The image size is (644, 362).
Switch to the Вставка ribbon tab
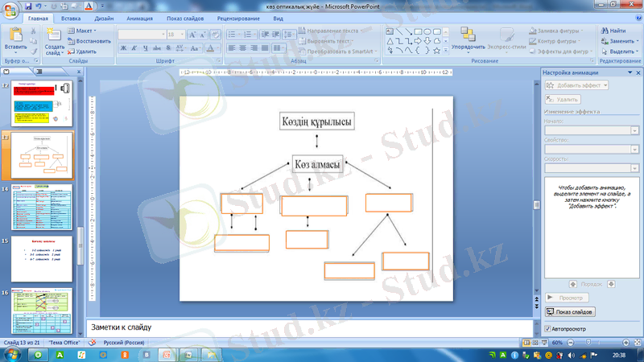(70, 17)
